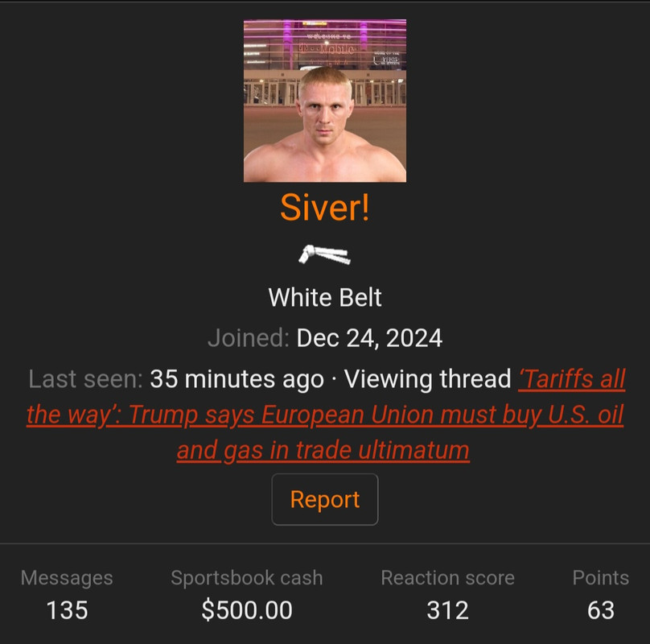Click the T-Mobile arena sign in avatar
The height and width of the screenshot is (644, 650).
(x=327, y=49)
